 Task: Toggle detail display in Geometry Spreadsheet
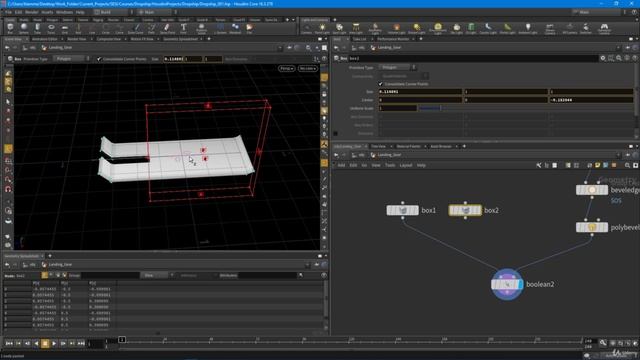[64, 276]
